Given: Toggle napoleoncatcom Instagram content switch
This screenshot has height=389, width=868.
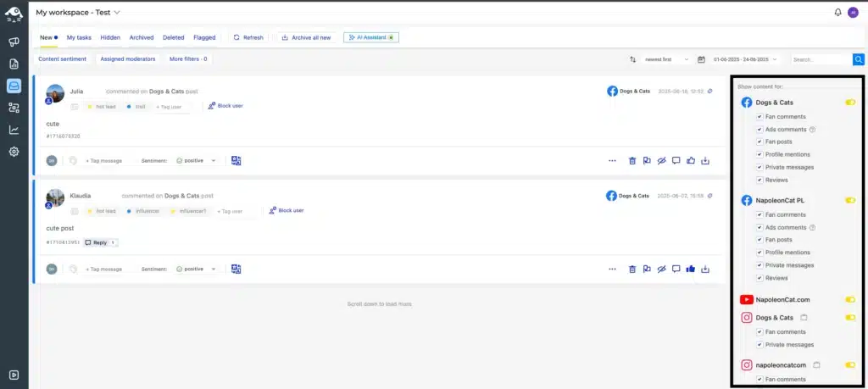Looking at the screenshot, I should coord(850,365).
